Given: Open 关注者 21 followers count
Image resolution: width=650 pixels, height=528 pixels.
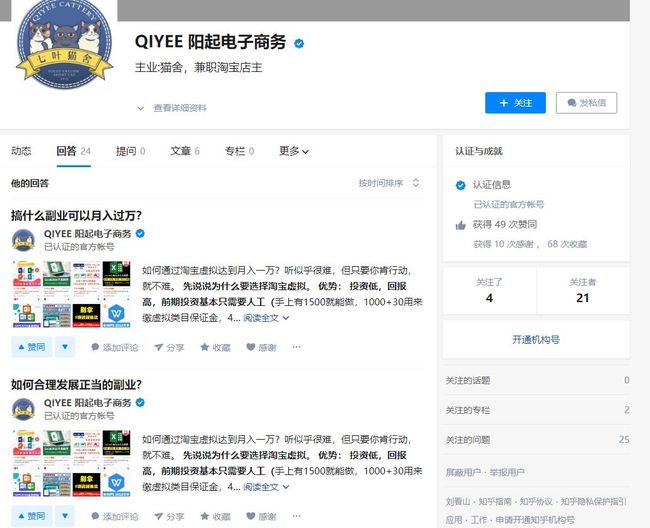Looking at the screenshot, I should click(x=582, y=291).
